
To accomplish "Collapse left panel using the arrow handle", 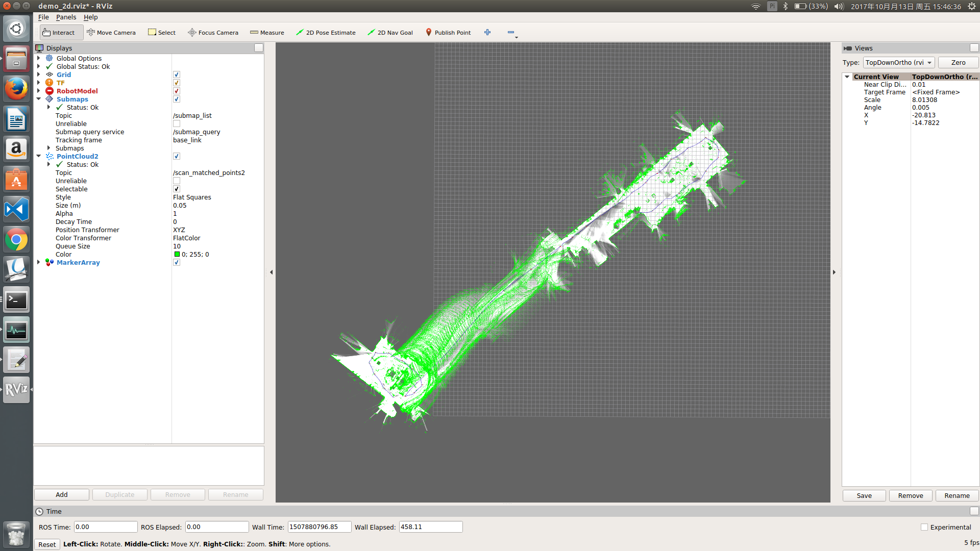I will 271,272.
